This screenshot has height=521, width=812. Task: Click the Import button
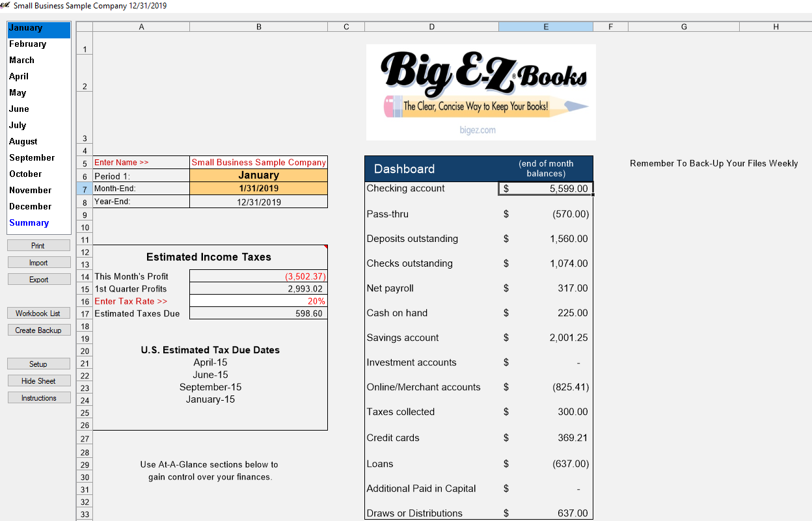38,263
